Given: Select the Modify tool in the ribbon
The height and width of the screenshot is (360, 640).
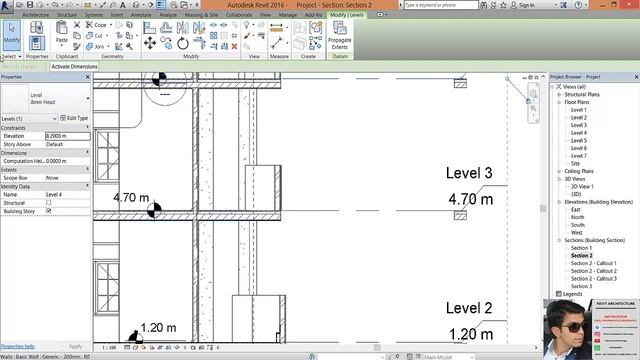Looking at the screenshot, I should (11, 35).
